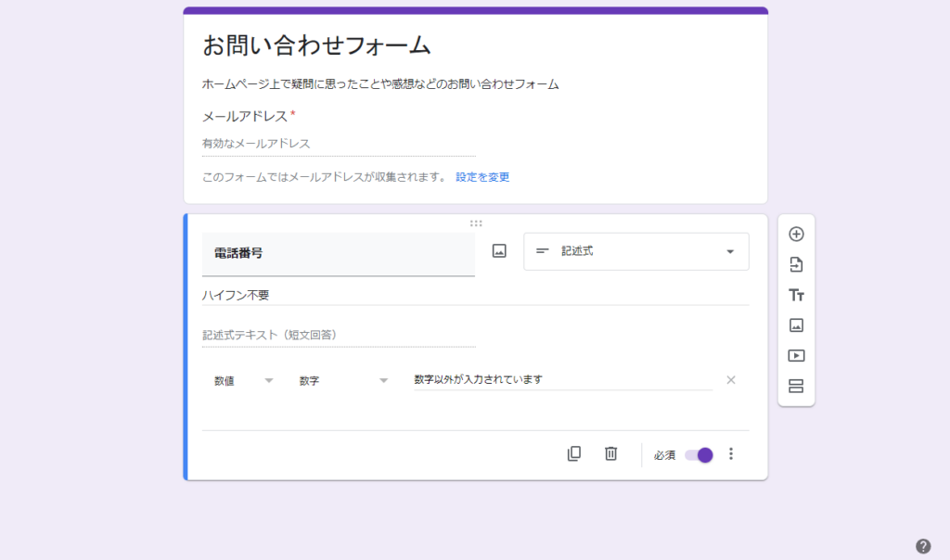Open the 数字 condition dropdown
This screenshot has height=560, width=950.
tap(343, 381)
